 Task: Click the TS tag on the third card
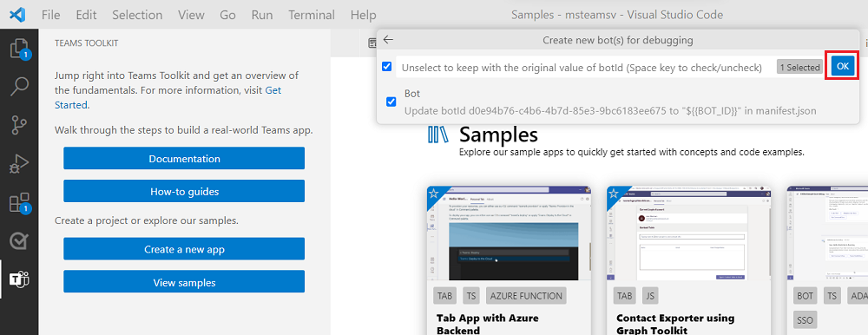[832, 296]
